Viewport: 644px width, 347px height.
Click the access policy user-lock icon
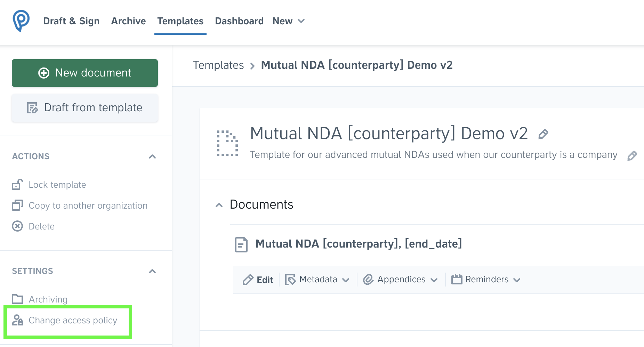tap(17, 320)
